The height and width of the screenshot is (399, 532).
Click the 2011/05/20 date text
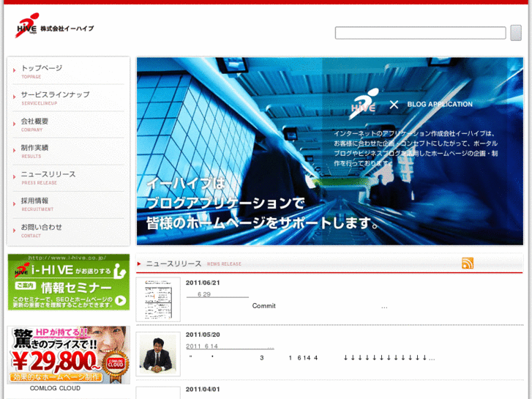point(203,335)
